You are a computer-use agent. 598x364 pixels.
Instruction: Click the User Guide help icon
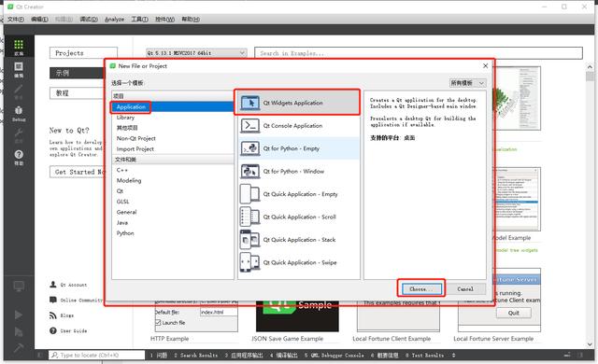tap(53, 330)
